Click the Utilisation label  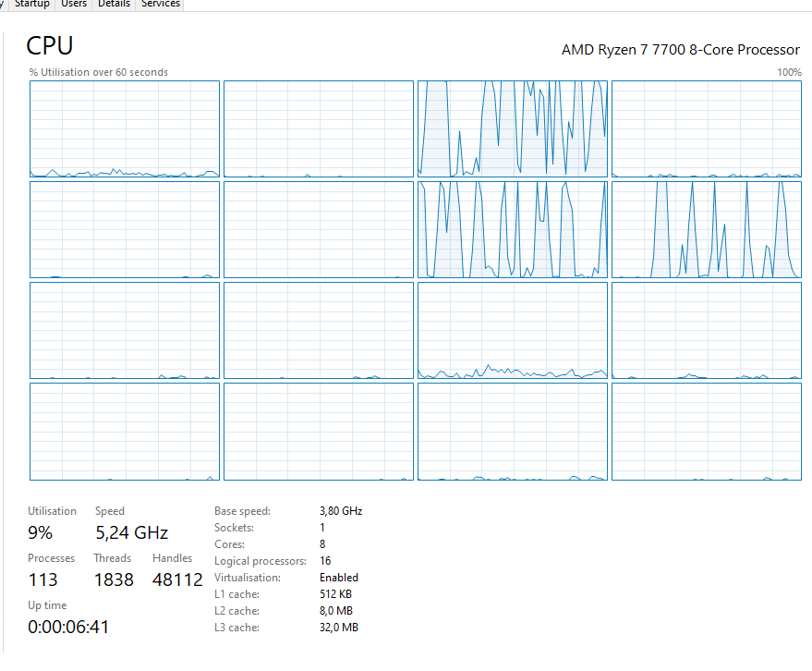coord(52,511)
